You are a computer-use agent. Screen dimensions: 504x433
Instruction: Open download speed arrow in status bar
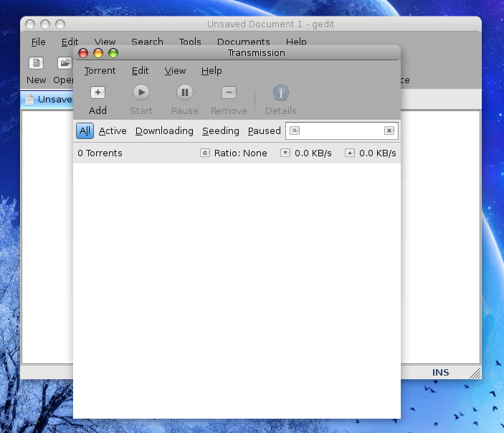coord(285,153)
